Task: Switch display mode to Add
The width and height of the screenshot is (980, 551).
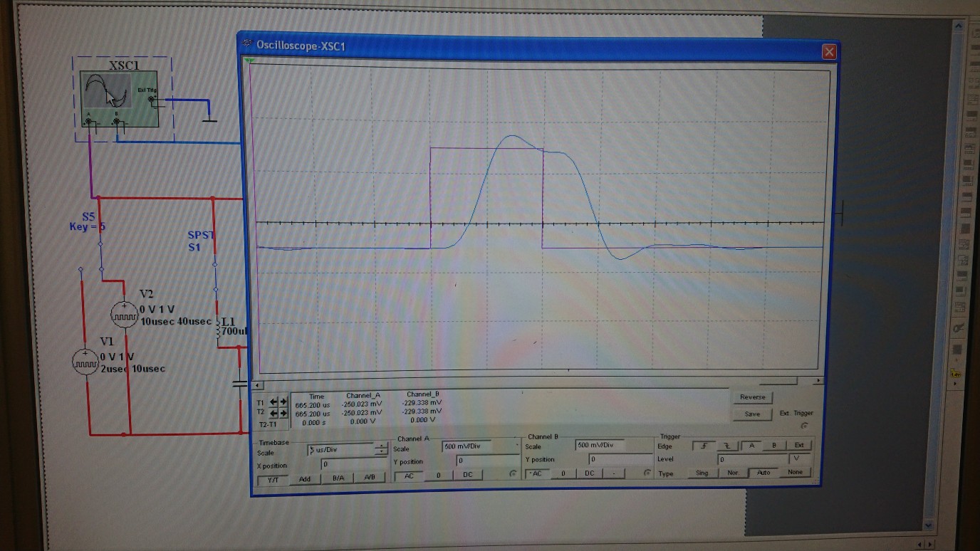Action: [x=305, y=479]
